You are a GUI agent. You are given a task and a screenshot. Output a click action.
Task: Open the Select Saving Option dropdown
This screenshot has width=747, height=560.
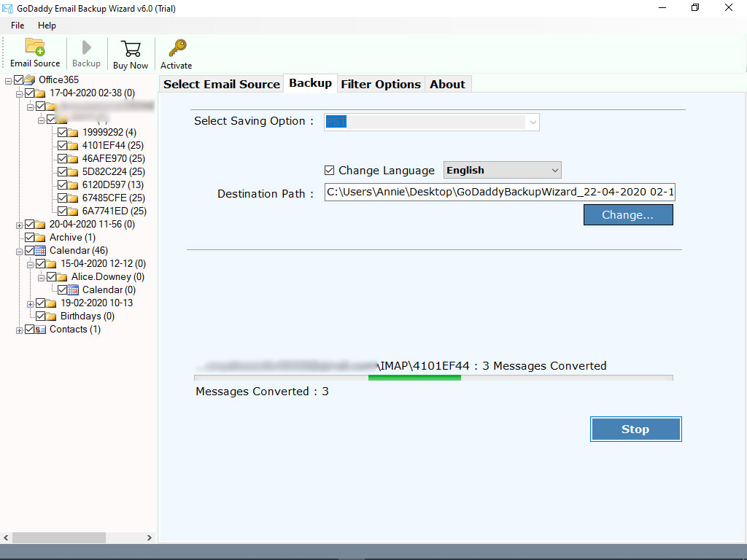tap(532, 122)
